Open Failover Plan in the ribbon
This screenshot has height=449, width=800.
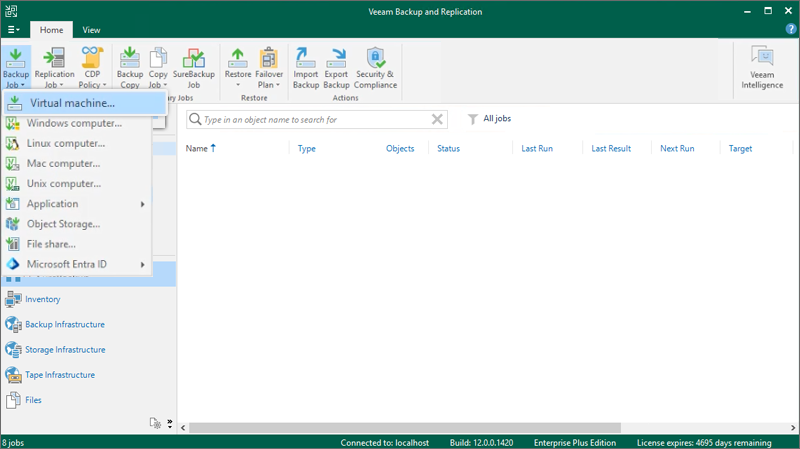pos(269,67)
